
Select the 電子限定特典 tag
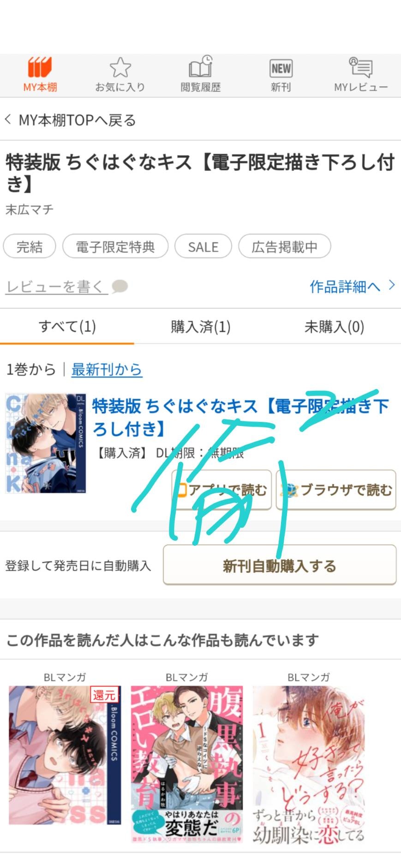coord(115,247)
